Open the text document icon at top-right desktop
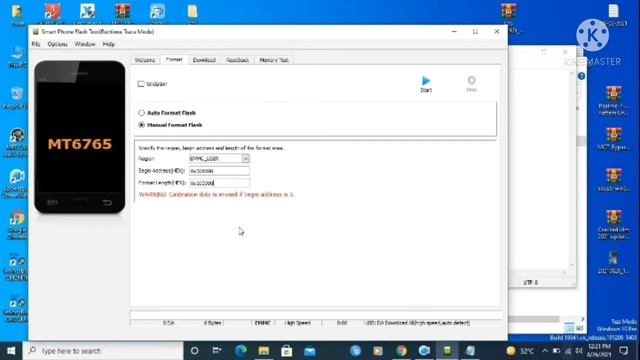640x360 pixels. (613, 15)
